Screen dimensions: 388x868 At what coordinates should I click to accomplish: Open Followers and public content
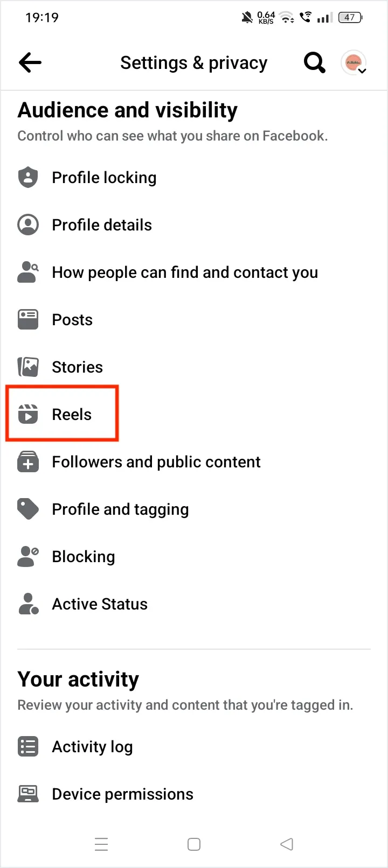click(x=156, y=462)
